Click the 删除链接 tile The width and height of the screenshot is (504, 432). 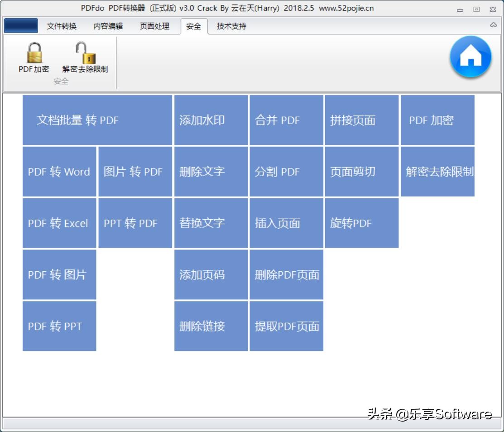pos(211,326)
